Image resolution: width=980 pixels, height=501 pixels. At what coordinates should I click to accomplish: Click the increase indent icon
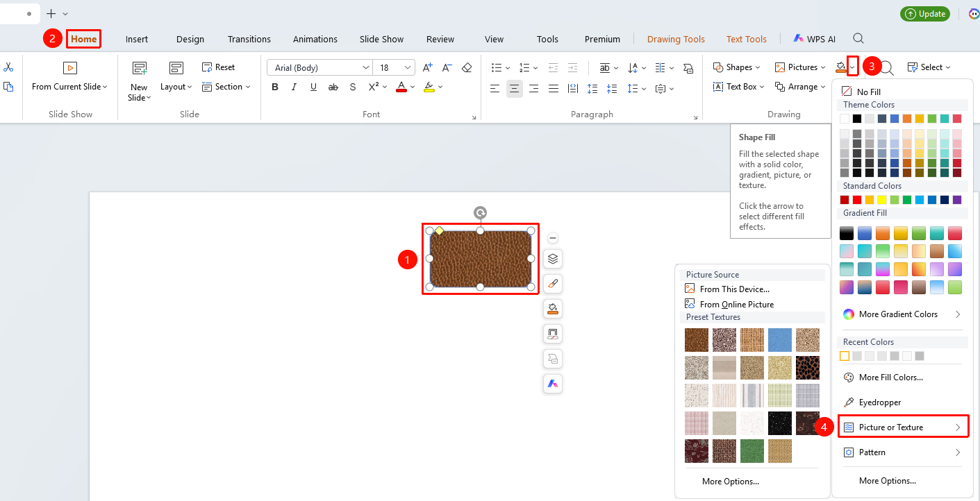coord(573,67)
